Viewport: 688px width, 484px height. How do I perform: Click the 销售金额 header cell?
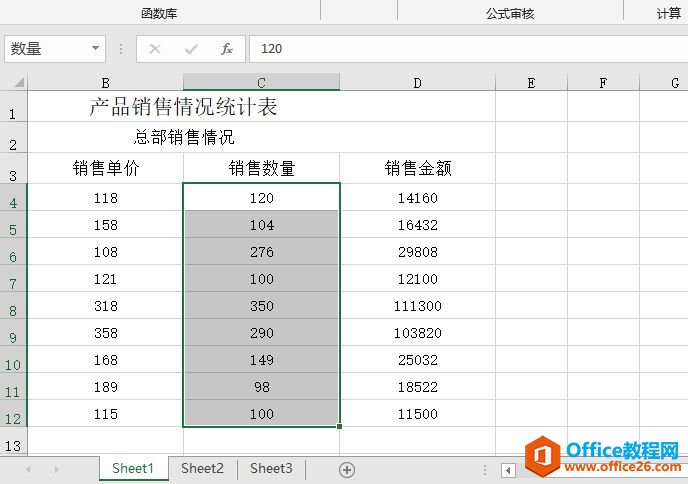(x=417, y=168)
